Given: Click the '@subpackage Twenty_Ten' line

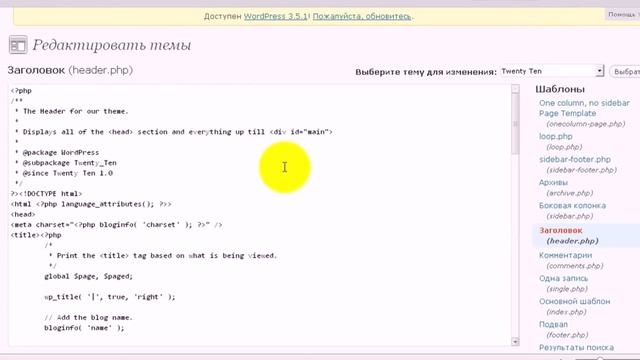Looking at the screenshot, I should pyautogui.click(x=70, y=162).
